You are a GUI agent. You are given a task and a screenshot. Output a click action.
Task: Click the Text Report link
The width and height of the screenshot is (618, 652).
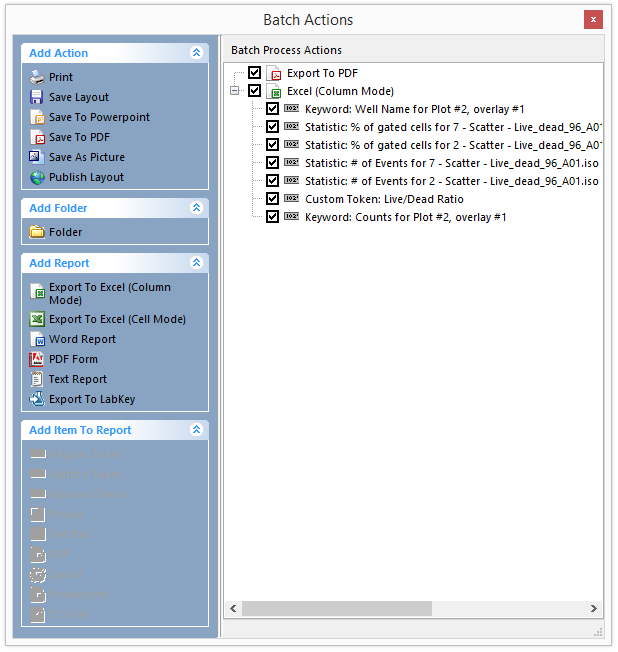coord(77,379)
